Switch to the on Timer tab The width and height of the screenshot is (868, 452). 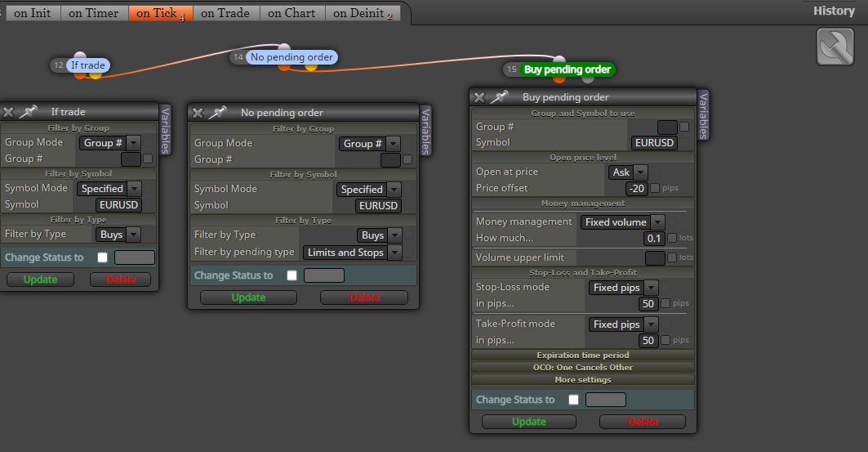pyautogui.click(x=94, y=13)
